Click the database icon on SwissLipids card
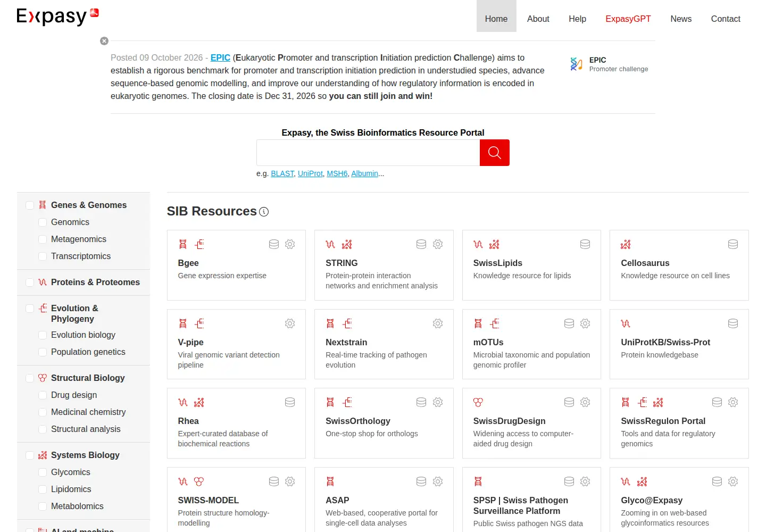 pyautogui.click(x=585, y=244)
